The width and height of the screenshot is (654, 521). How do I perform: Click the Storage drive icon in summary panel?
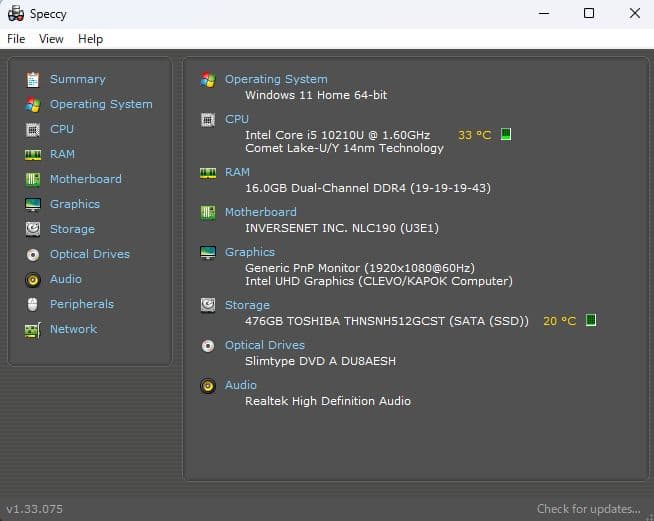pyautogui.click(x=208, y=305)
